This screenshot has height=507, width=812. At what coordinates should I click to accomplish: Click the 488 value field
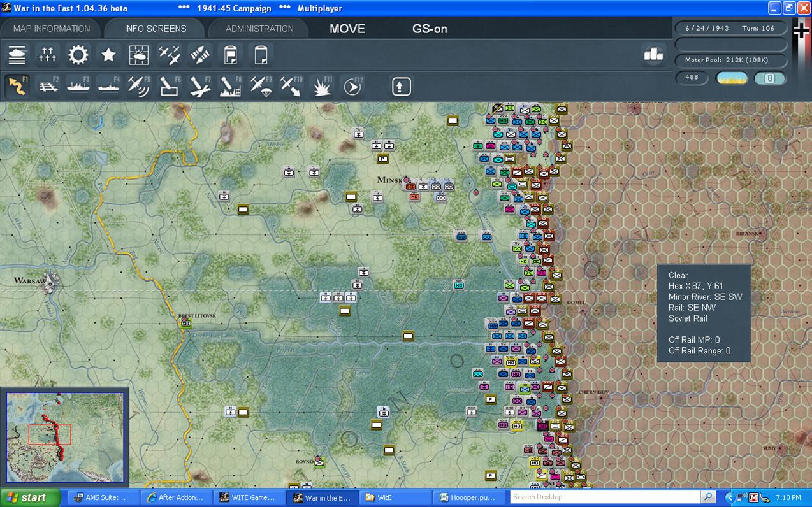click(692, 78)
